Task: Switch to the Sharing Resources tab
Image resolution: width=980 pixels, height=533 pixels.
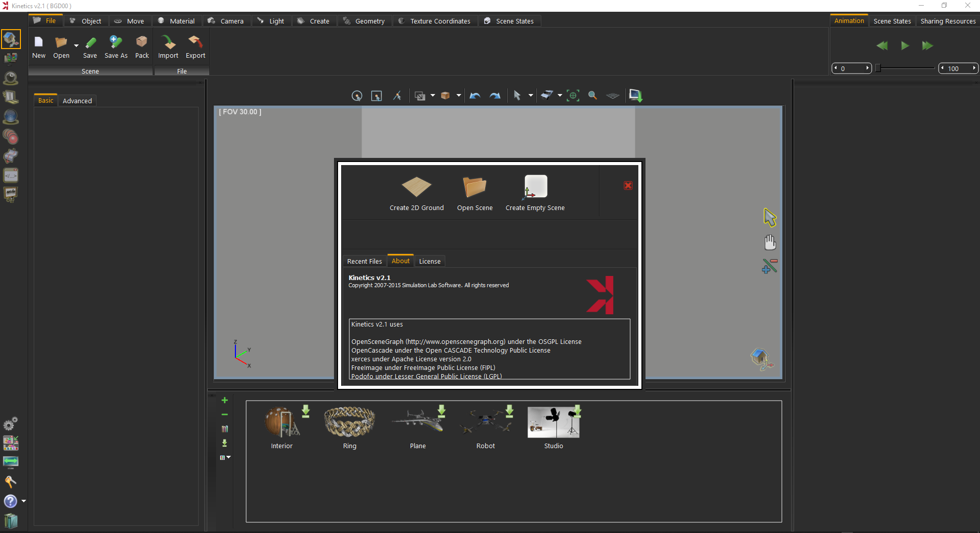Action: pos(948,21)
